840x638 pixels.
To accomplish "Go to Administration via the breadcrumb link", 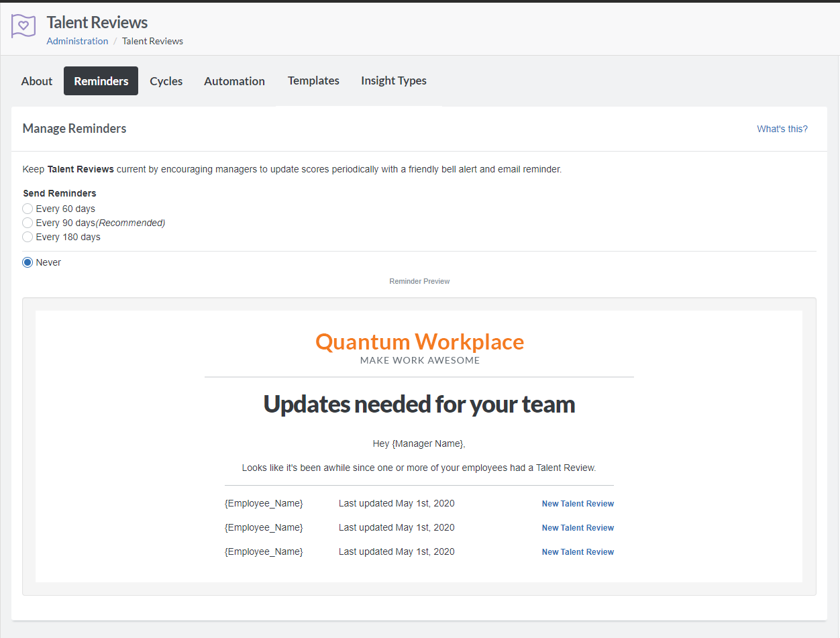I will coord(77,41).
